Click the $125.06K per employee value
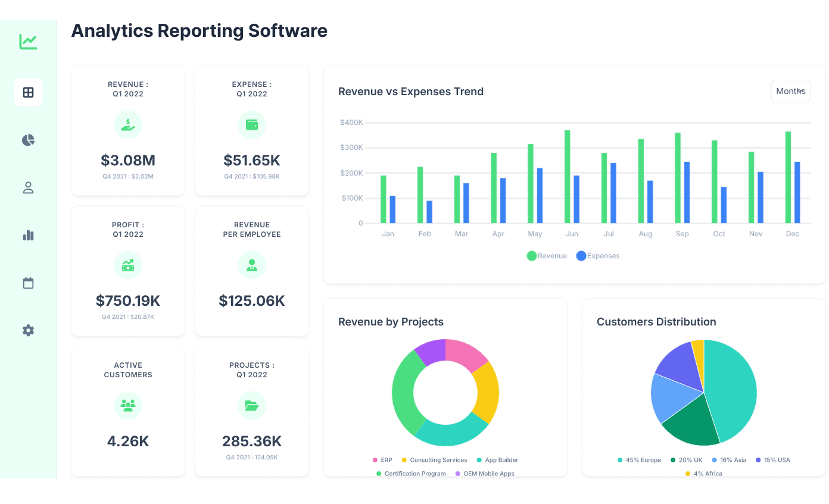Screen dimensions: 829x504 pyautogui.click(x=252, y=300)
